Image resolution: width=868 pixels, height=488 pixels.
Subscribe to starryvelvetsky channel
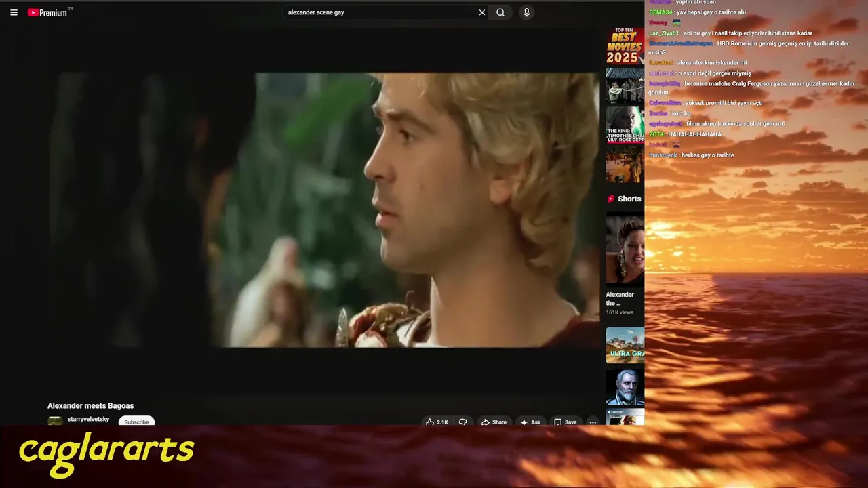[x=136, y=422]
